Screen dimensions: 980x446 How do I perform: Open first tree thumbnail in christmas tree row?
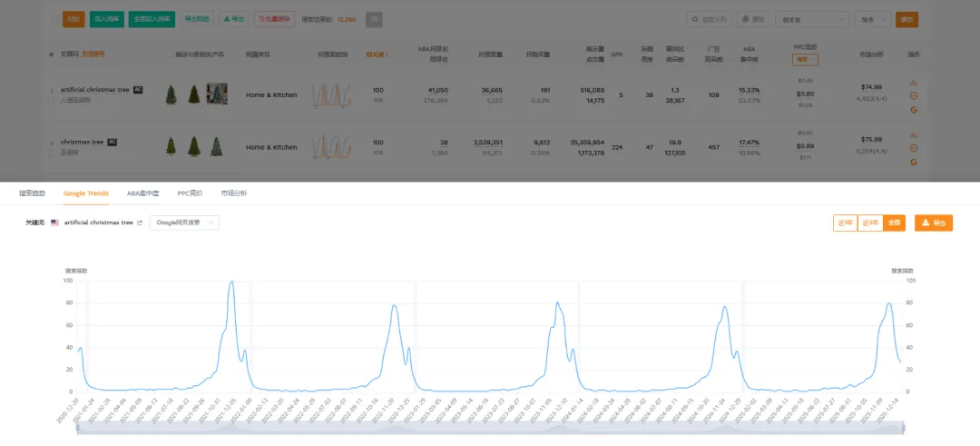click(x=171, y=146)
